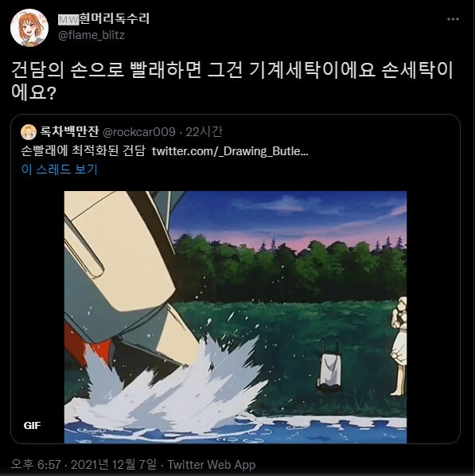Click the hanging laundry in the GIF

tap(328, 367)
